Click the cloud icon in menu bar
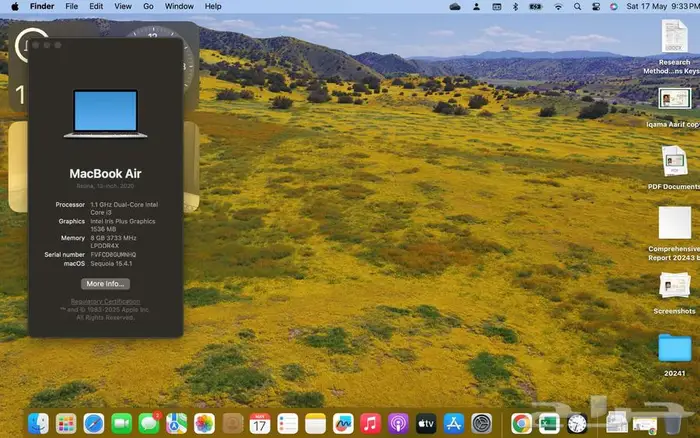 [x=455, y=6]
